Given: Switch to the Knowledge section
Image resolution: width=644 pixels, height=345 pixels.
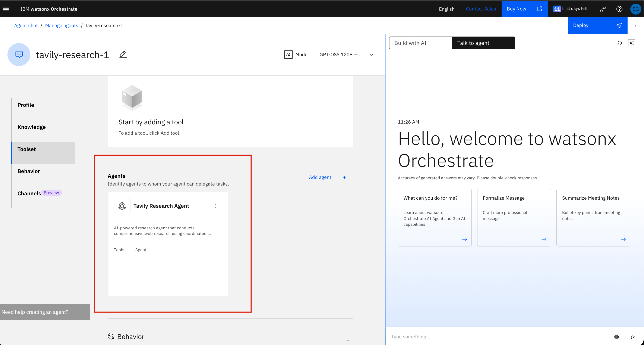Looking at the screenshot, I should click(32, 127).
